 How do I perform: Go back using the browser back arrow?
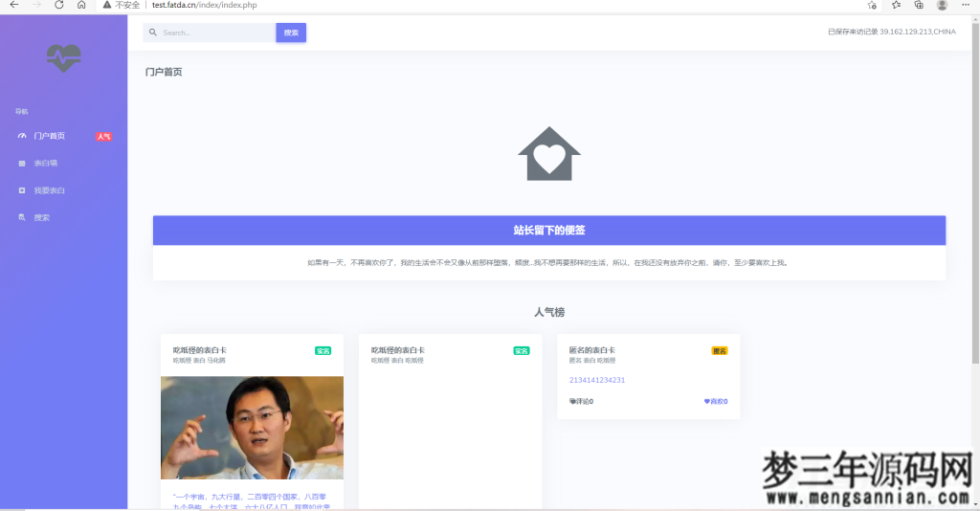tap(13, 5)
